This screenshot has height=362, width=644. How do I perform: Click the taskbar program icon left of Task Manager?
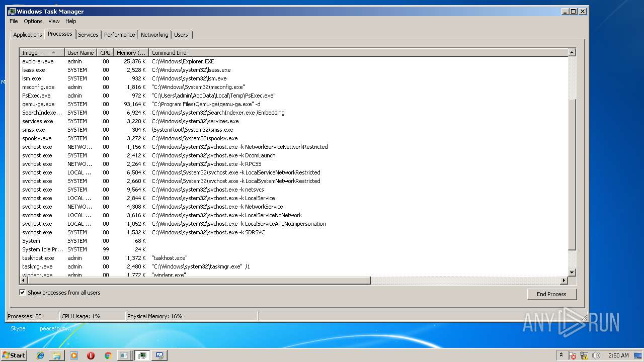tap(124, 355)
